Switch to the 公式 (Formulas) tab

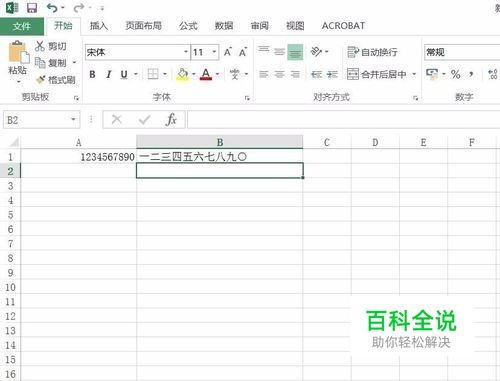click(188, 26)
